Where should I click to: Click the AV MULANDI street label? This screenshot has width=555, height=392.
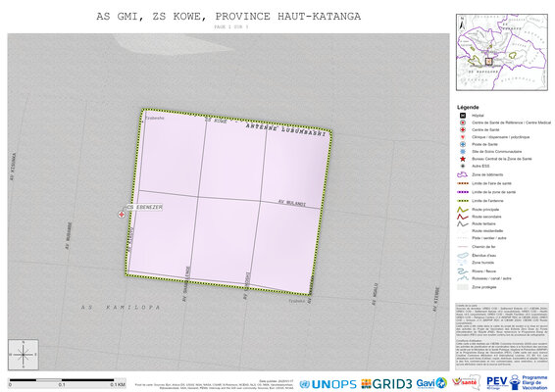coord(292,203)
